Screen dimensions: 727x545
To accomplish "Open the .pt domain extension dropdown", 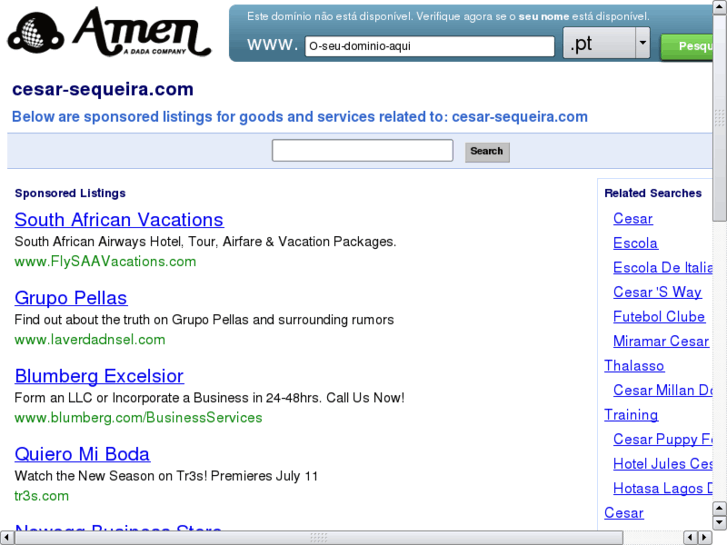I will [606, 43].
